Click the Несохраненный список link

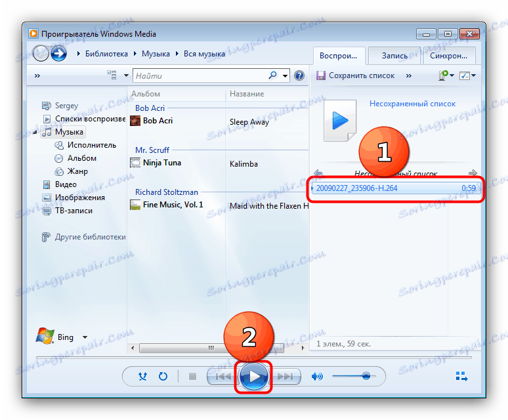(412, 104)
